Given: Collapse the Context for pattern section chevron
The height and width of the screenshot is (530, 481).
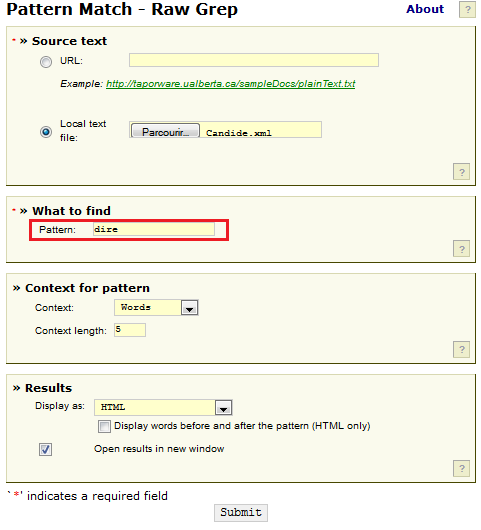Looking at the screenshot, I should click(16, 288).
